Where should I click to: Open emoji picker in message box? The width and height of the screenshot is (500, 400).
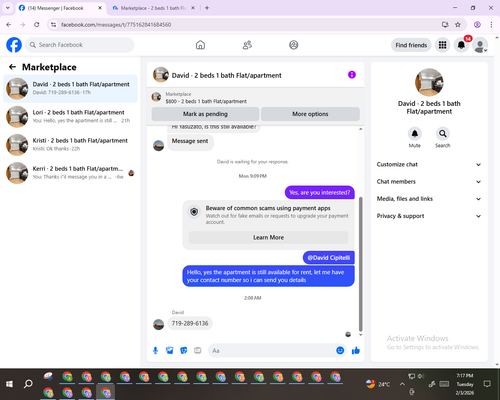(340, 350)
